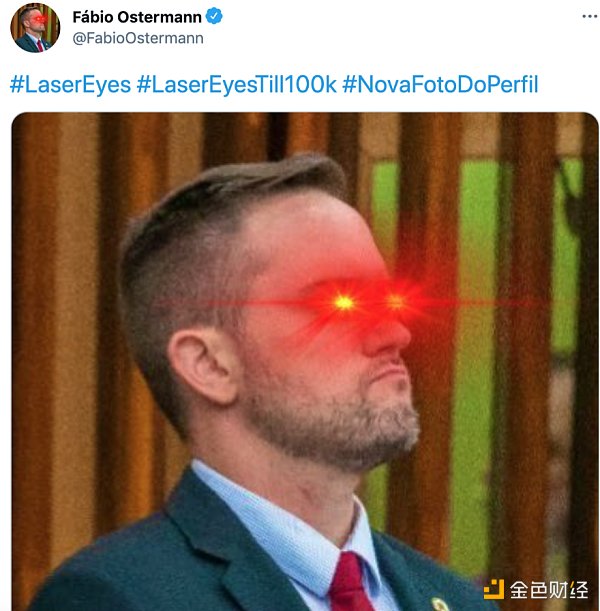Open the #LaserEyesTill100k hashtag

236,85
